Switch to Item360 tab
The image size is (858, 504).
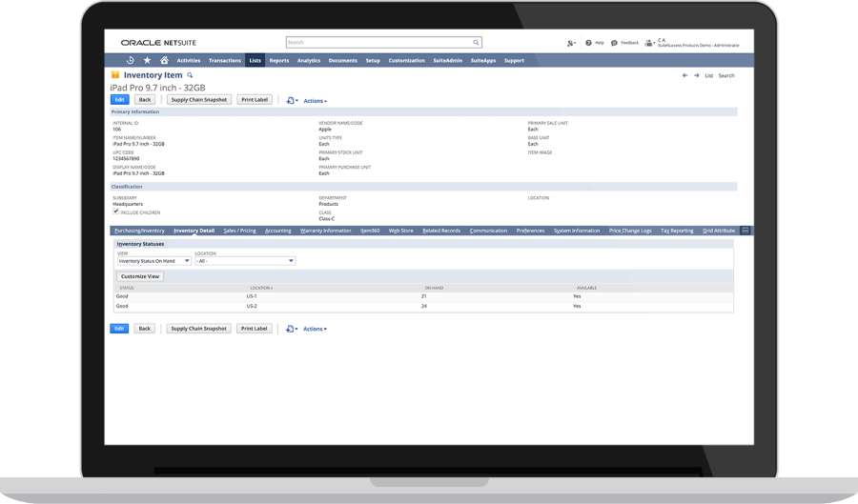(370, 231)
